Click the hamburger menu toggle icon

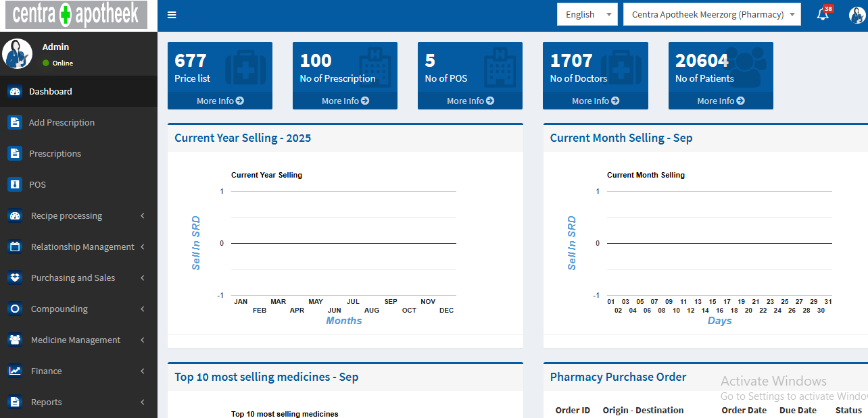click(x=172, y=15)
